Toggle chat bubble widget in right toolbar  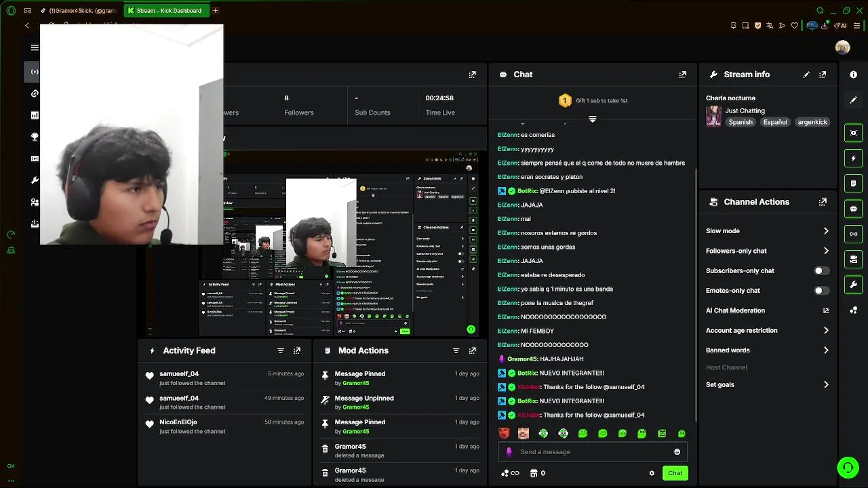click(x=854, y=209)
